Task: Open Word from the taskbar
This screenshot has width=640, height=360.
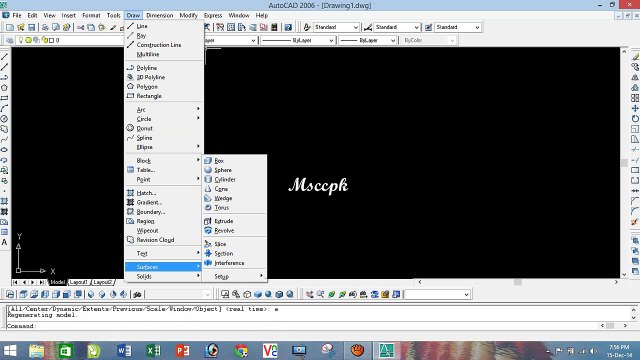Action: (x=124, y=351)
